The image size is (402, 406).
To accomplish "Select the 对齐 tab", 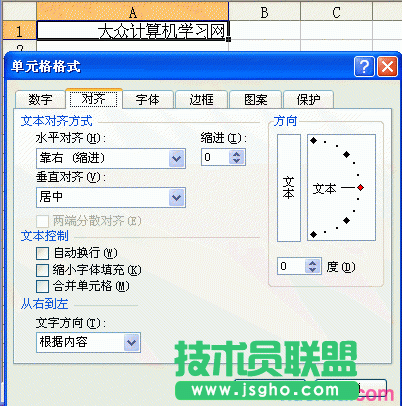I will click(x=94, y=99).
